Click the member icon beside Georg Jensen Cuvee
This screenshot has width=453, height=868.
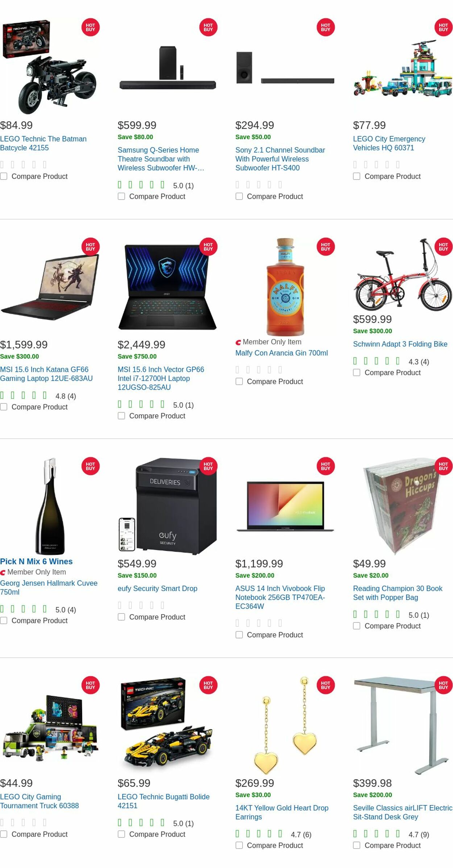[x=3, y=573]
